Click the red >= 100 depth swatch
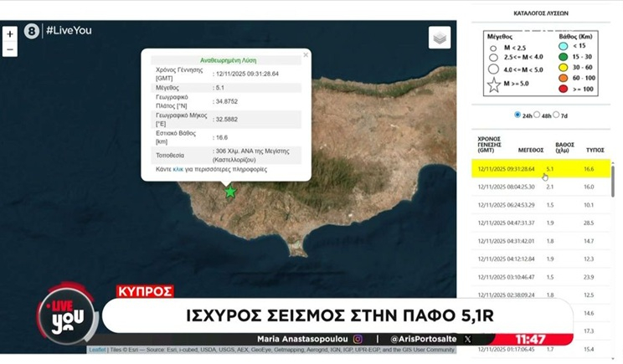This screenshot has height=364, width=623. pyautogui.click(x=561, y=87)
